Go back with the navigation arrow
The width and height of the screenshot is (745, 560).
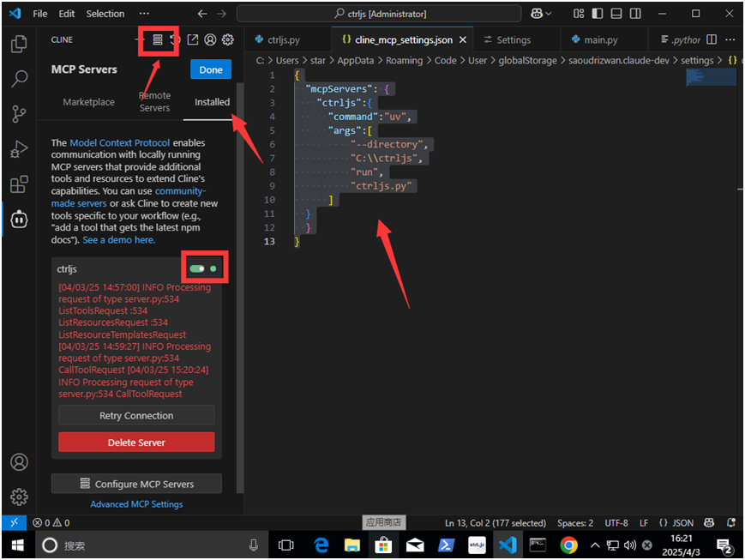click(202, 14)
